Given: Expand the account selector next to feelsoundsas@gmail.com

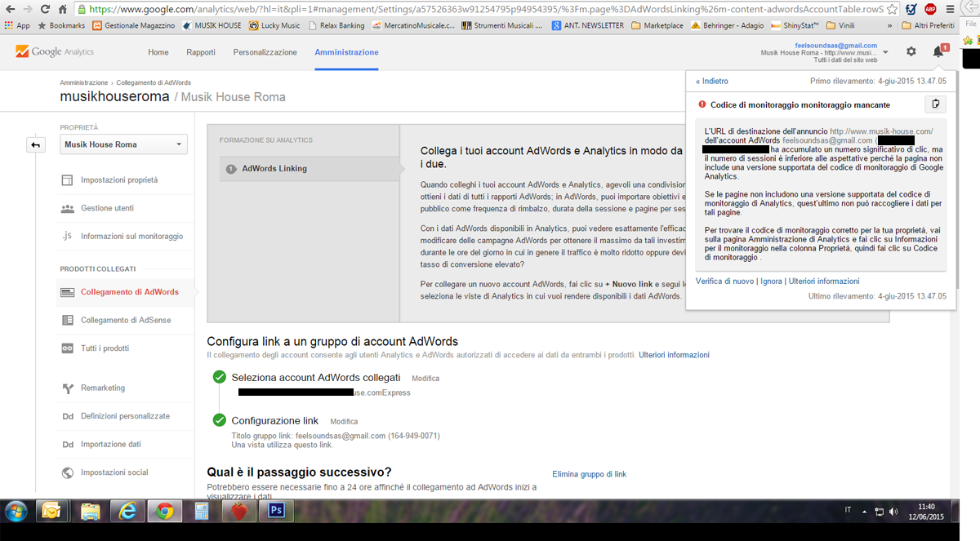Looking at the screenshot, I should coord(886,51).
